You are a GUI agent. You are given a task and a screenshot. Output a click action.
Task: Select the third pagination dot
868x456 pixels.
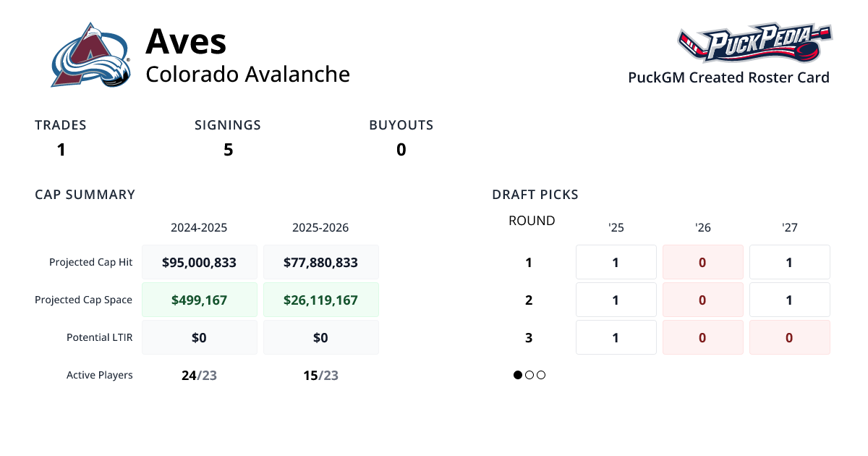(x=541, y=375)
